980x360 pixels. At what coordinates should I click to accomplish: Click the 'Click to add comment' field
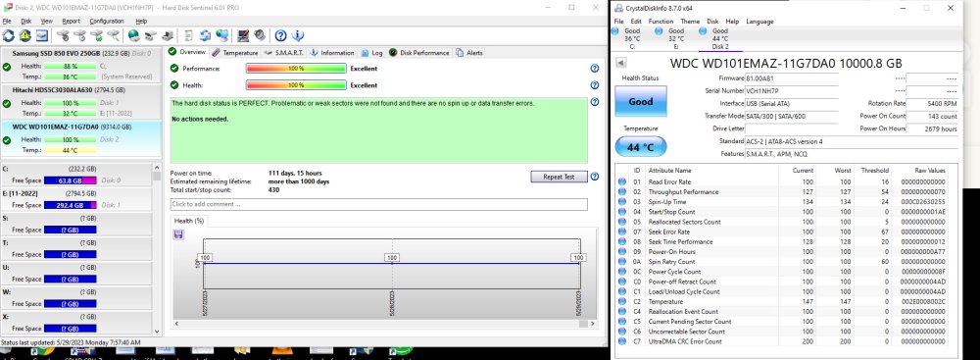(x=378, y=204)
